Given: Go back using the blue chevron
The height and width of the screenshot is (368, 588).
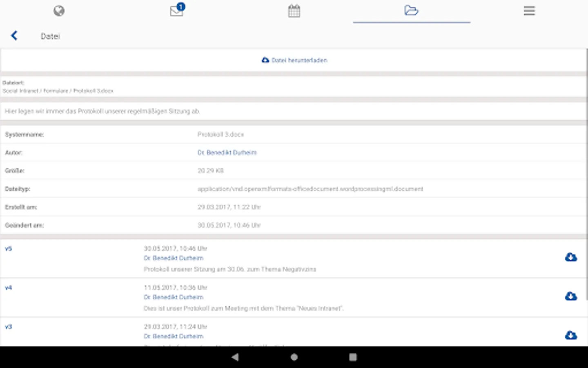Looking at the screenshot, I should pyautogui.click(x=14, y=36).
